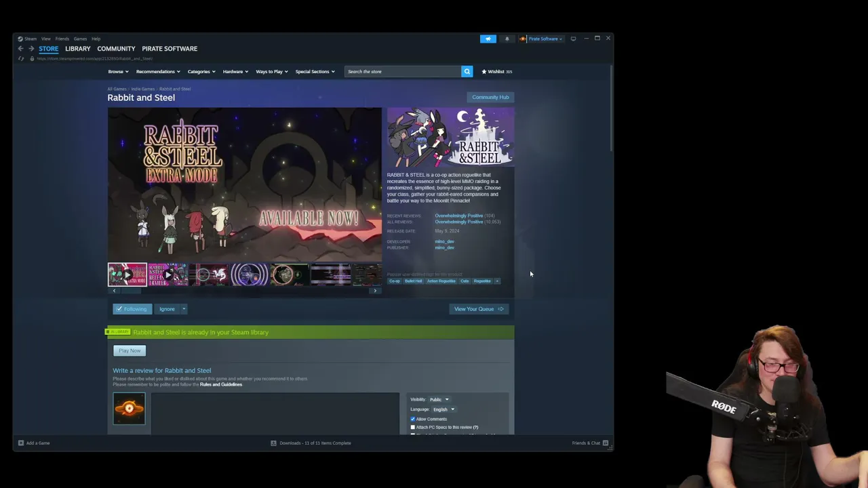Open the Pirate Software account dropdown
868x488 pixels.
click(x=545, y=39)
